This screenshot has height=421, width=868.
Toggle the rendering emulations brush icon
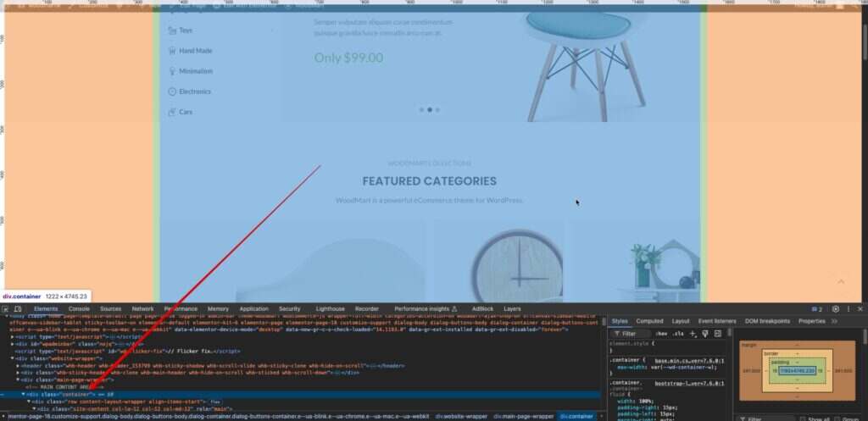click(x=704, y=334)
